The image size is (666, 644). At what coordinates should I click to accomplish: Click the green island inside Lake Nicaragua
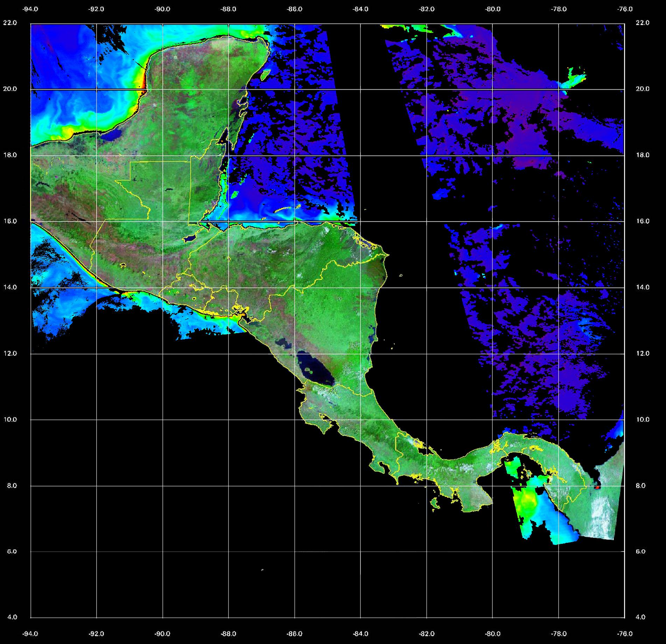[x=309, y=369]
